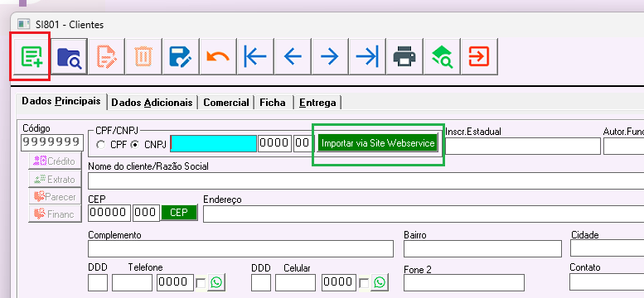
Task: Click the Endereço input field
Action: click(423, 214)
